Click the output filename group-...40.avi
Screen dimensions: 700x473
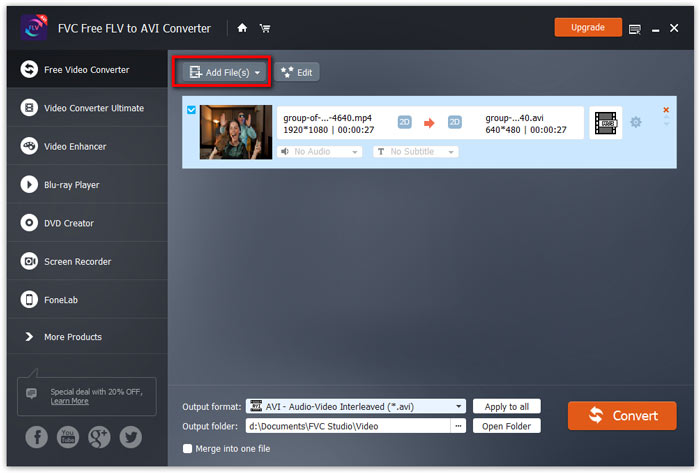pyautogui.click(x=514, y=118)
